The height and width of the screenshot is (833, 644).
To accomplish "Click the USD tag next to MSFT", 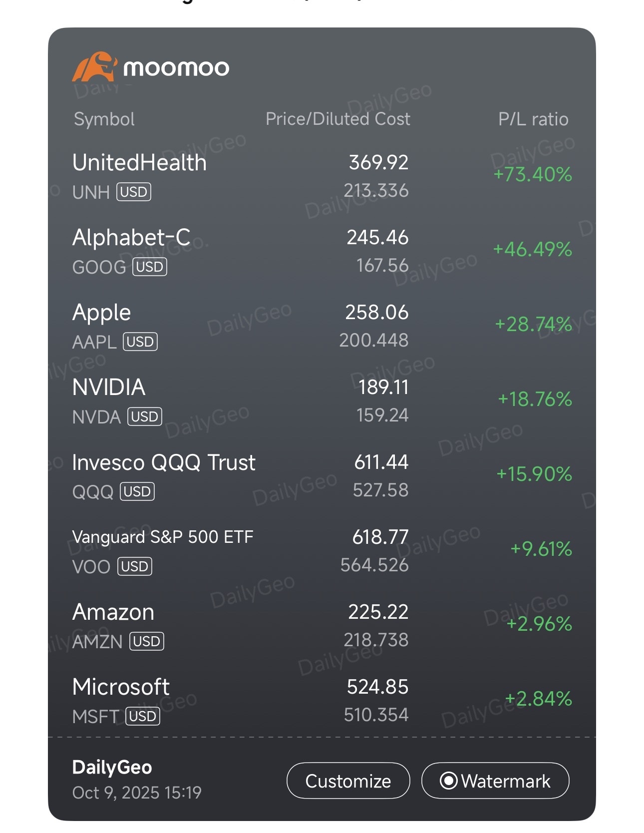I will (143, 716).
